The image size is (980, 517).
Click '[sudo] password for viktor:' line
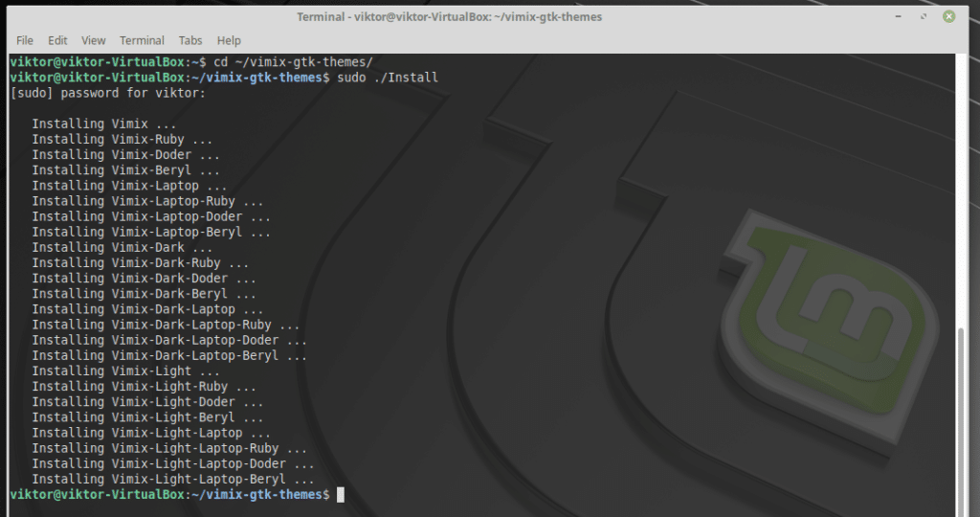pyautogui.click(x=107, y=93)
